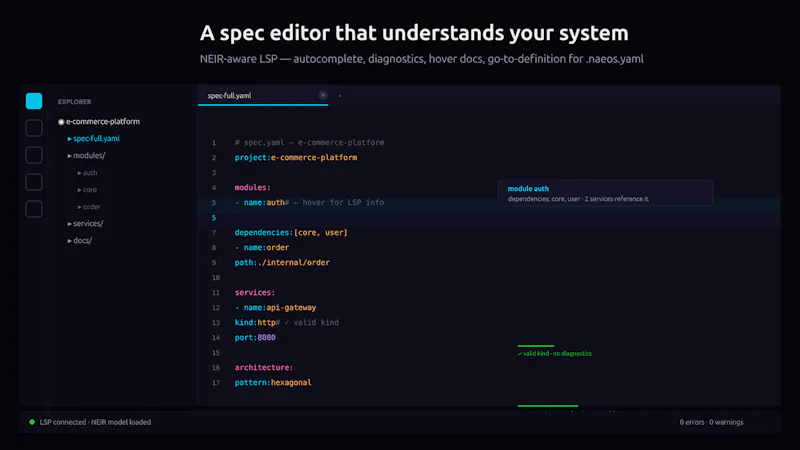Click the 'path:./internal/order' line

282,262
